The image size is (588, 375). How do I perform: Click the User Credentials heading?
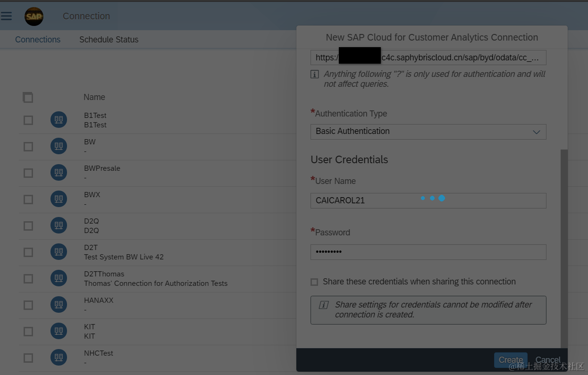pyautogui.click(x=349, y=160)
